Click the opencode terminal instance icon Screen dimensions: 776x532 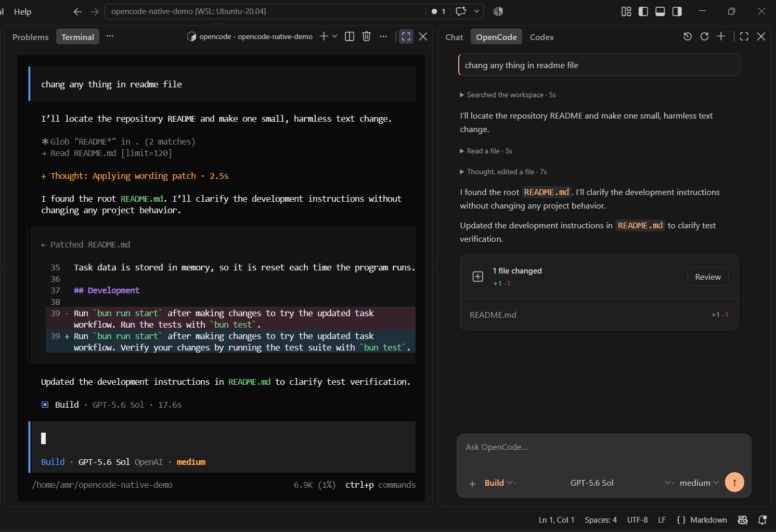click(x=191, y=36)
